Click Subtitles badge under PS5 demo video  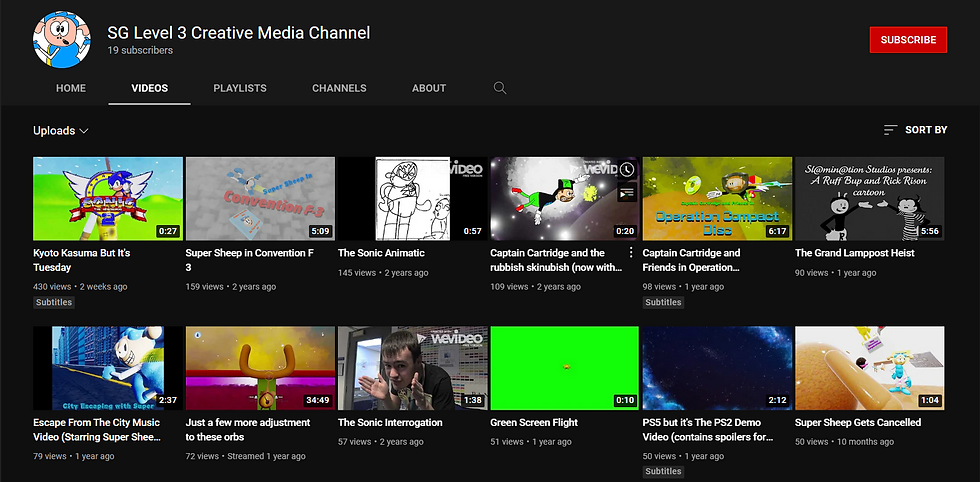(x=663, y=471)
